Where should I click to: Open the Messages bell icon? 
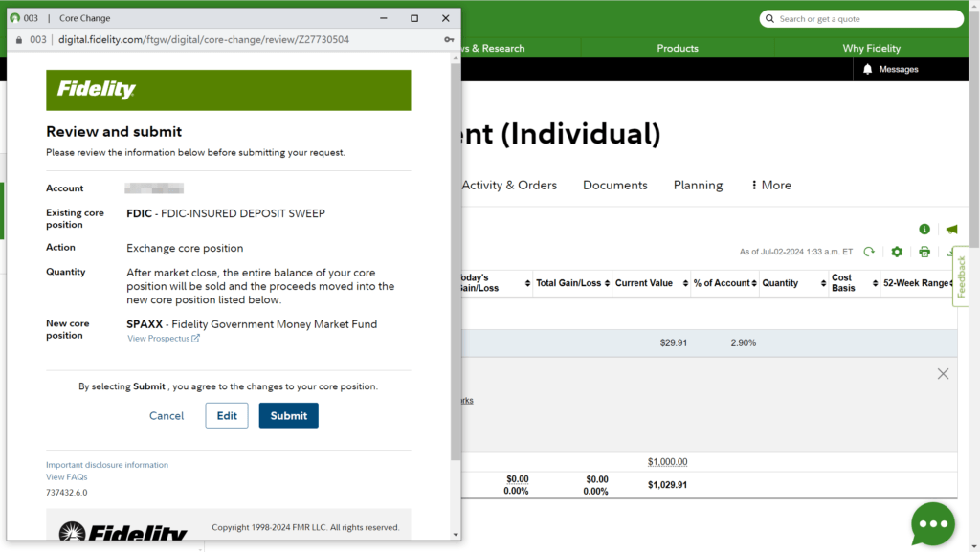(867, 69)
